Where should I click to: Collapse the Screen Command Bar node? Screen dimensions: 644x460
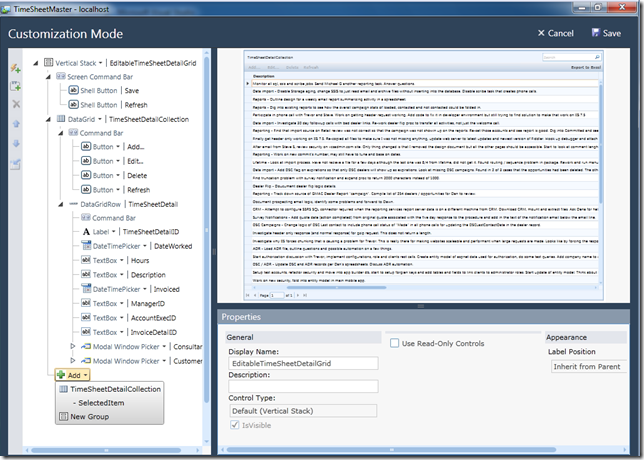[x=48, y=77]
